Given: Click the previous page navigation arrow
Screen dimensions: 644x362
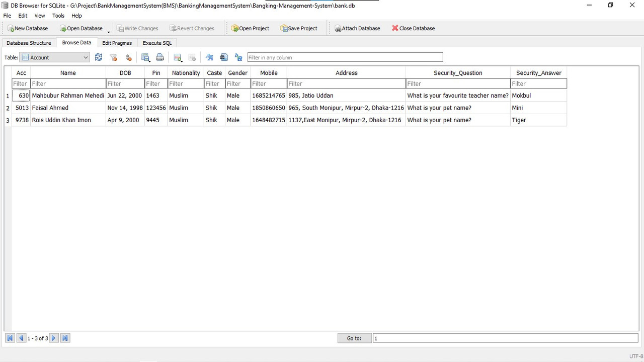Looking at the screenshot, I should (21, 338).
